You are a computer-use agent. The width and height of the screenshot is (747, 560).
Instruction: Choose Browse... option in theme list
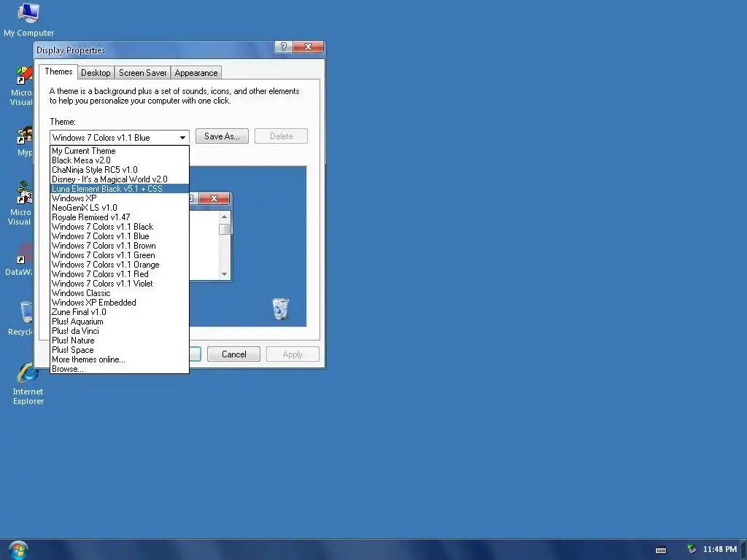pos(120,369)
